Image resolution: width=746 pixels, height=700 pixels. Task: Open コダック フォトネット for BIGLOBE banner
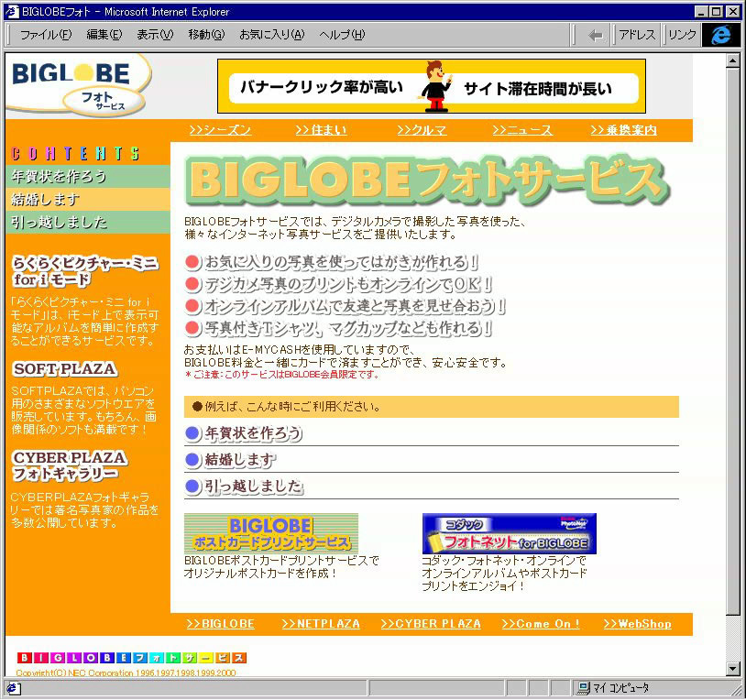click(509, 533)
